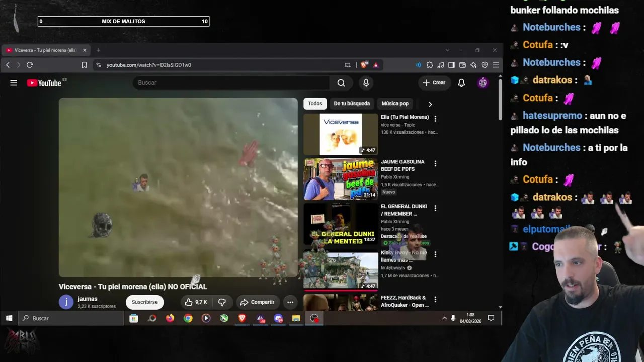The image size is (644, 362).
Task: Open the JAUME GASOLINA BEEF DE PDFS title
Action: (403, 165)
